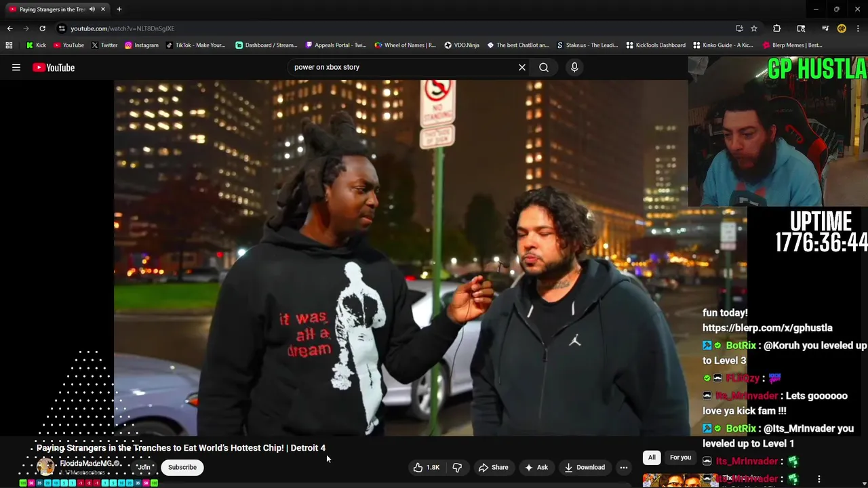Open Appeals Portal - Twitch bookmark
Viewport: 868px width, 488px height.
click(336, 45)
